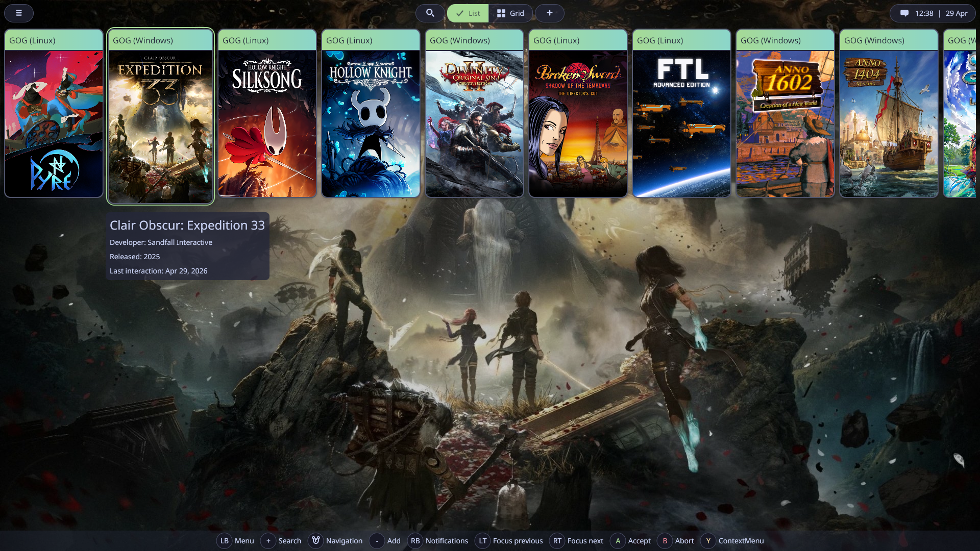
Task: Click the magnifier search icon
Action: (430, 13)
